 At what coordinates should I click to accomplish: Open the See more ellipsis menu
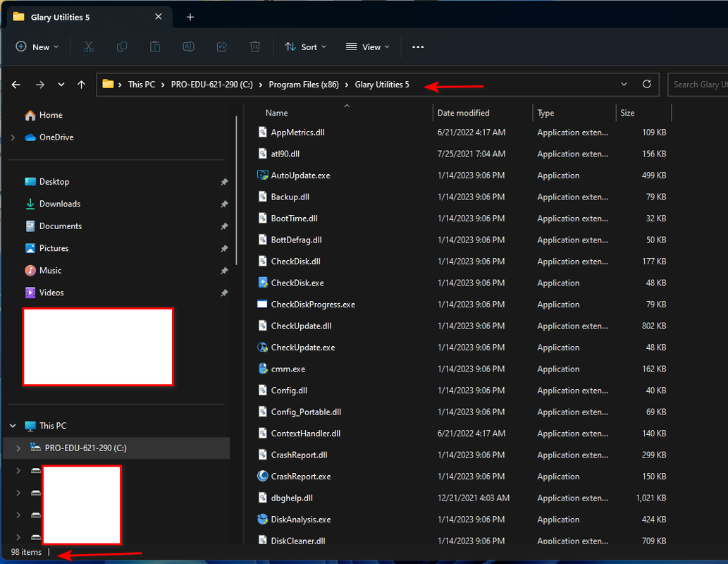pos(418,47)
